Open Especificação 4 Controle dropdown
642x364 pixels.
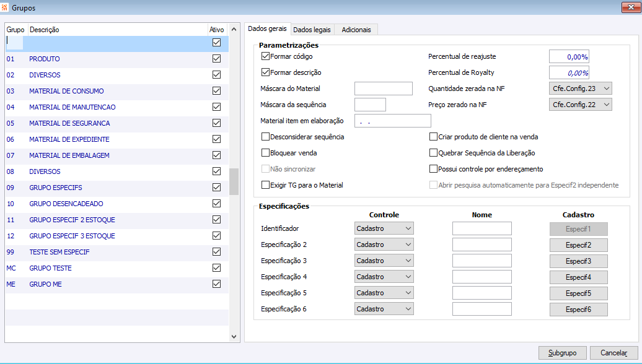(x=384, y=277)
